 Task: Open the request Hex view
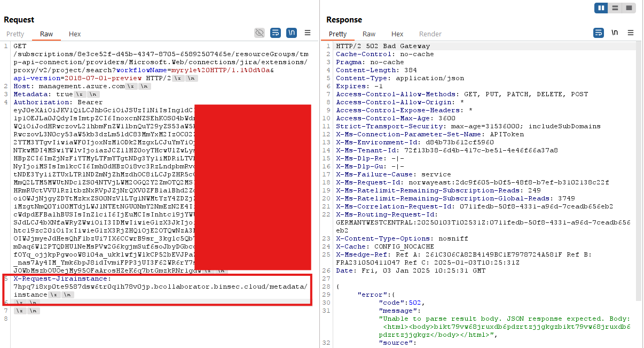point(74,34)
